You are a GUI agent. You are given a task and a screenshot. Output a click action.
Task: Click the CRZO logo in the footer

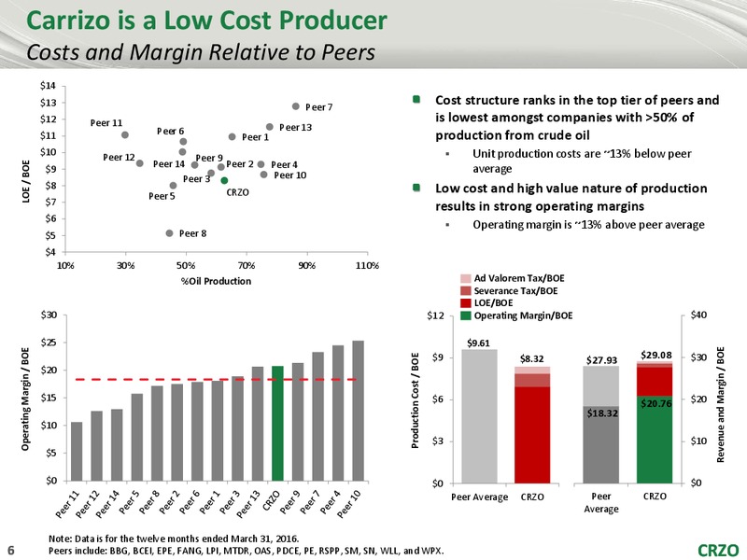click(x=718, y=551)
